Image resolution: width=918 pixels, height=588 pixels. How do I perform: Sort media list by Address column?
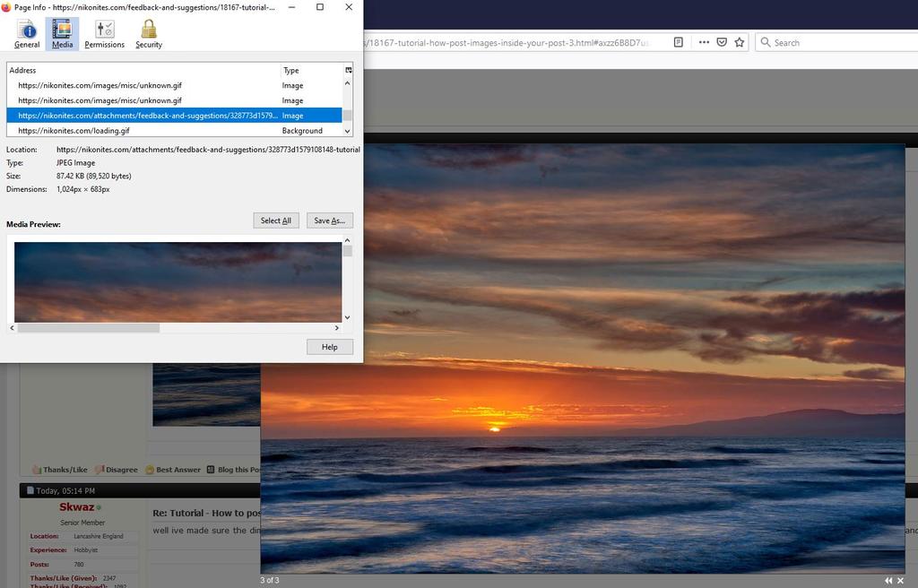click(143, 70)
